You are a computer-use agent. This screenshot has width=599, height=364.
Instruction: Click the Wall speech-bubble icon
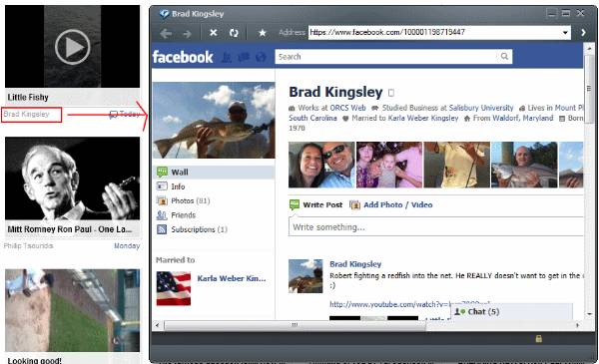click(x=162, y=173)
